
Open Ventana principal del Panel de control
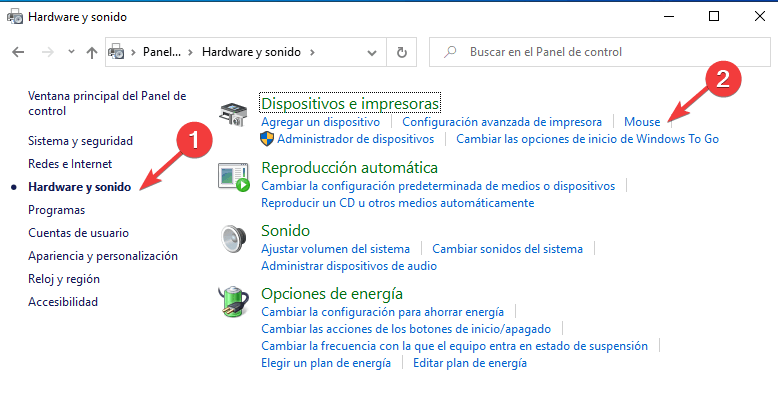pyautogui.click(x=107, y=103)
